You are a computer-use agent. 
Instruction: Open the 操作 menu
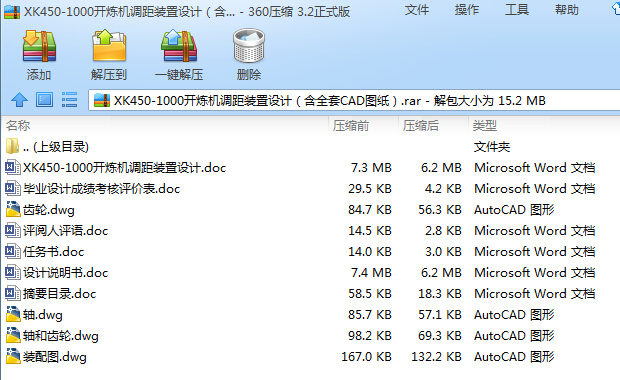click(467, 9)
